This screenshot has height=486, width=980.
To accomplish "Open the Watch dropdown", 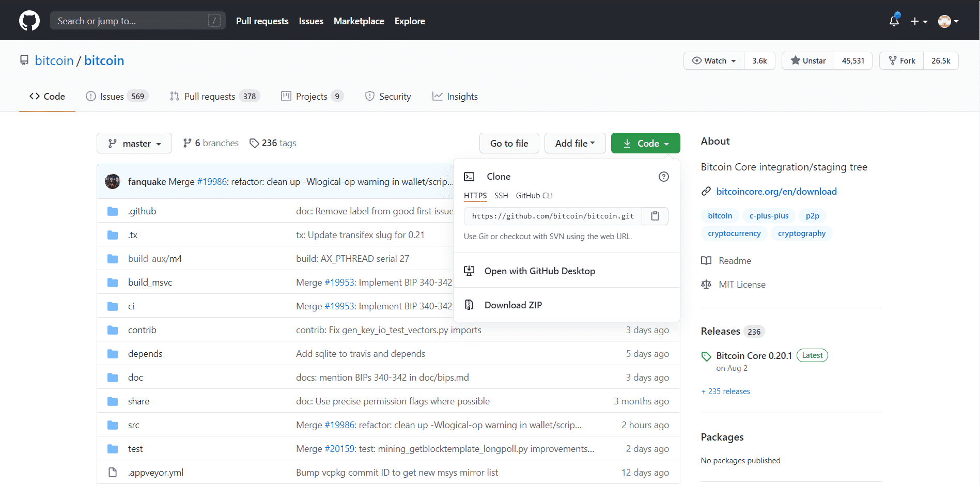I will click(714, 61).
